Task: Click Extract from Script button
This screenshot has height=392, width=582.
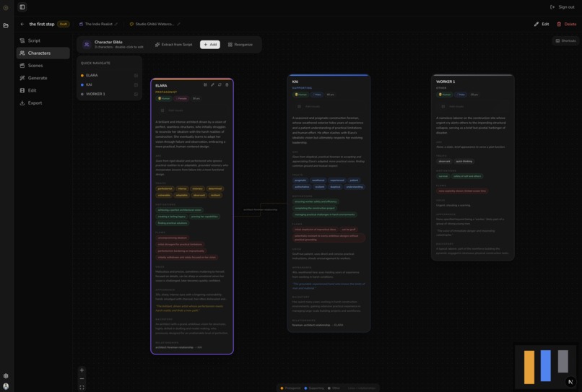Action: point(174,45)
